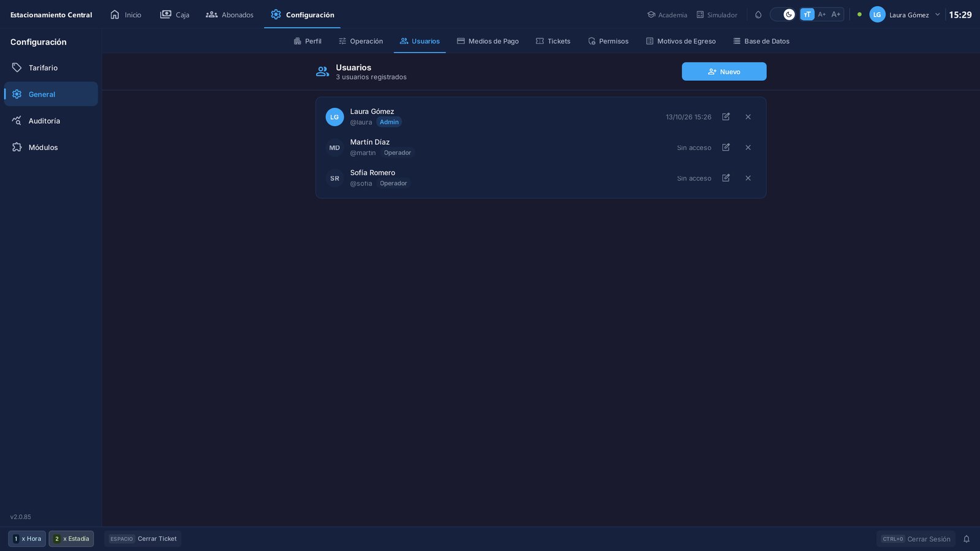
Task: Select the largest A+ text size
Action: click(836, 15)
